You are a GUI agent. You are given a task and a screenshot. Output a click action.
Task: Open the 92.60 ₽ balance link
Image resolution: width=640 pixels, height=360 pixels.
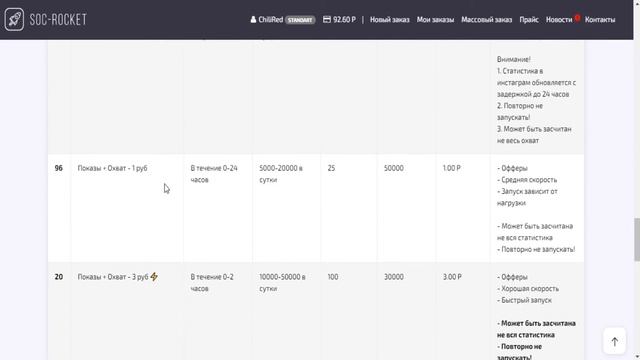pos(344,20)
